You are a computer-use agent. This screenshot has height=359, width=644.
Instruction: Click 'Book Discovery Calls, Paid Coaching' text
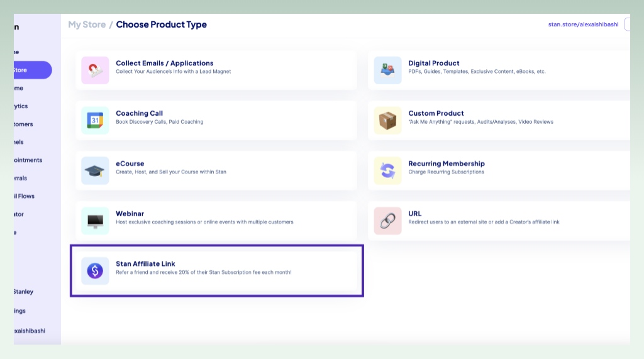[159, 122]
